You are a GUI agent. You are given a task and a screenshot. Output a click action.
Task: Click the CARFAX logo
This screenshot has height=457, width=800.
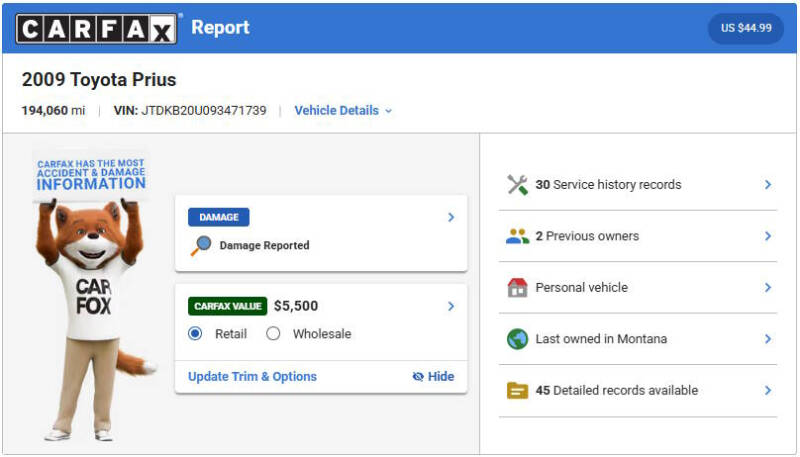coord(96,29)
